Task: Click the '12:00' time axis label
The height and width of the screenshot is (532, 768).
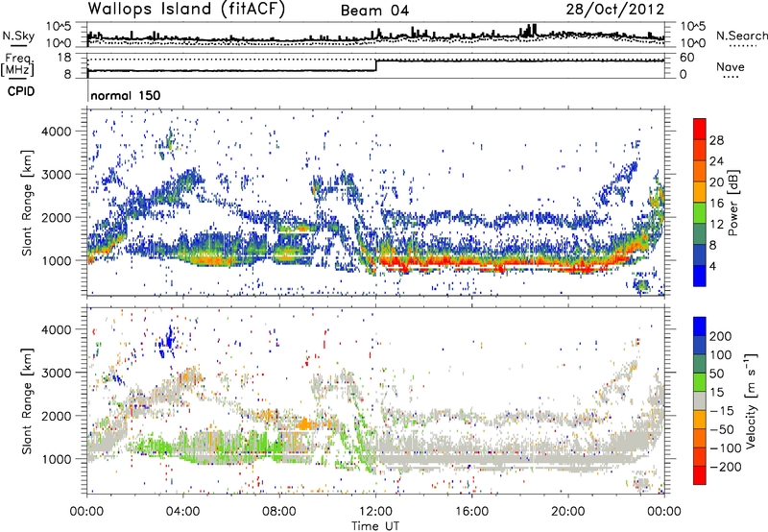Action: click(375, 512)
